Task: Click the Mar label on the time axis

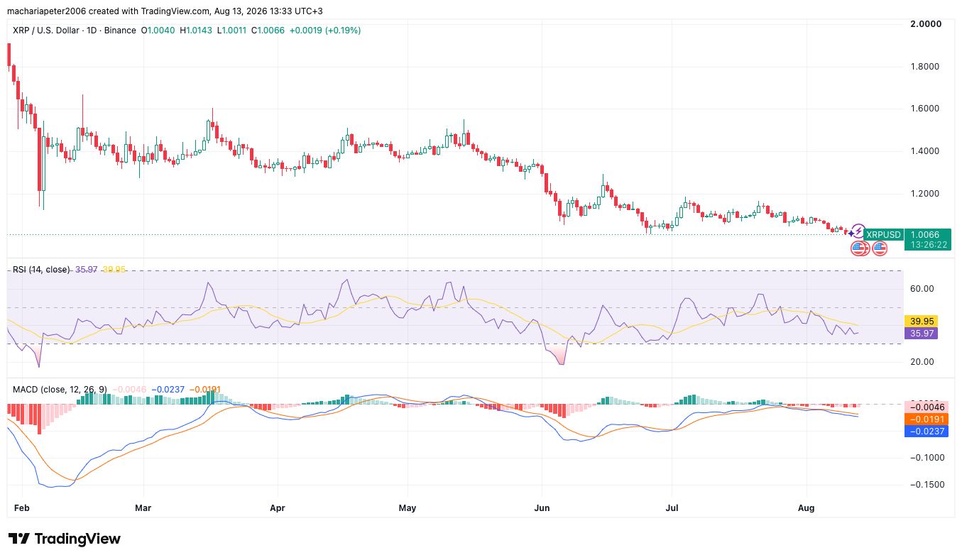Action: [143, 508]
